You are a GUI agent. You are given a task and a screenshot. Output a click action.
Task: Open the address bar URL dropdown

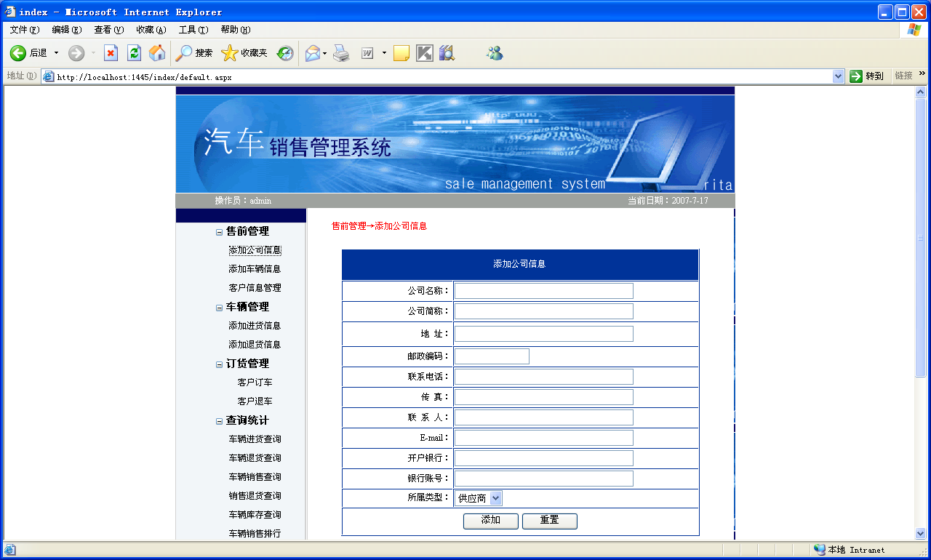pos(838,76)
